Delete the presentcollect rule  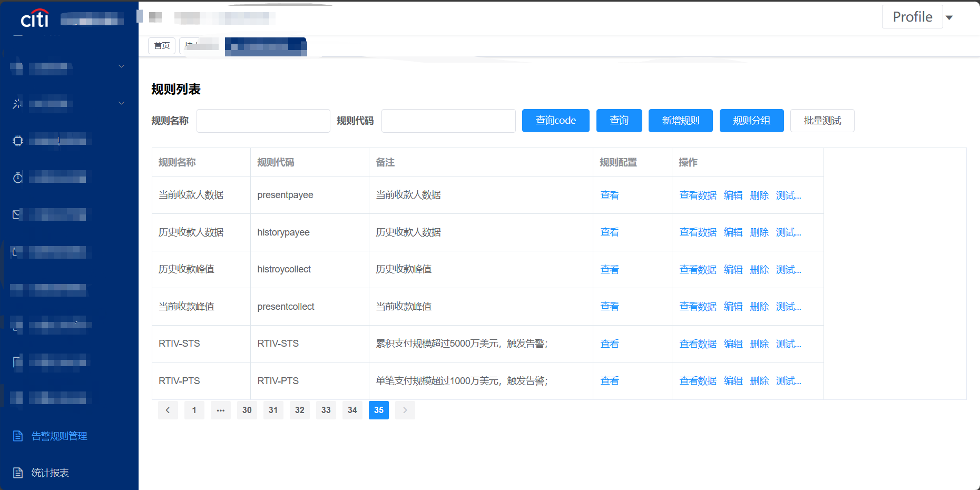[x=759, y=307]
